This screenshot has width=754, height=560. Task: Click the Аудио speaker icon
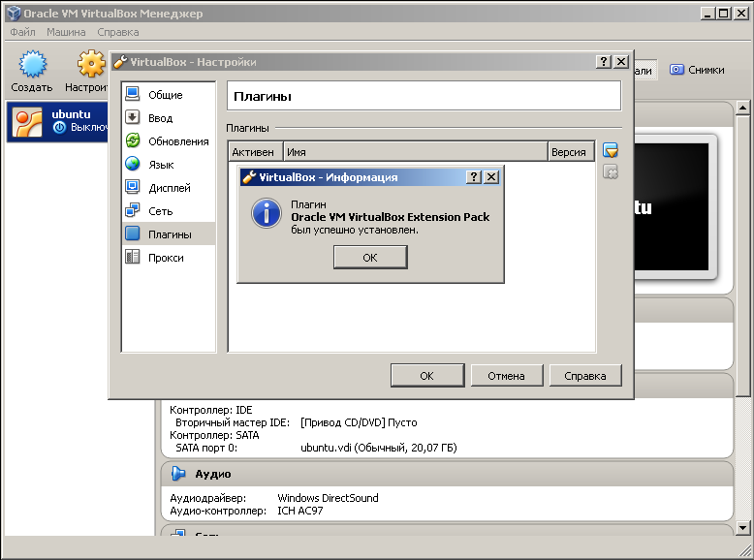[178, 474]
